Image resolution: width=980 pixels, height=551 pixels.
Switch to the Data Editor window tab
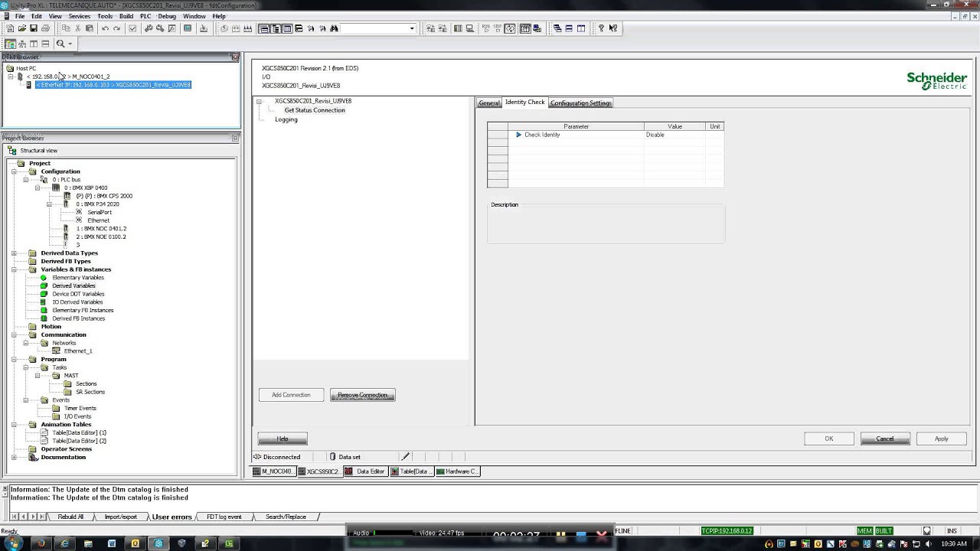pos(365,471)
